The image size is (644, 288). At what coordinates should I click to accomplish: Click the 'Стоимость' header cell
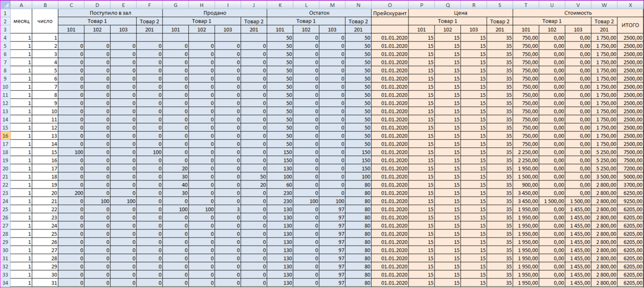click(578, 12)
